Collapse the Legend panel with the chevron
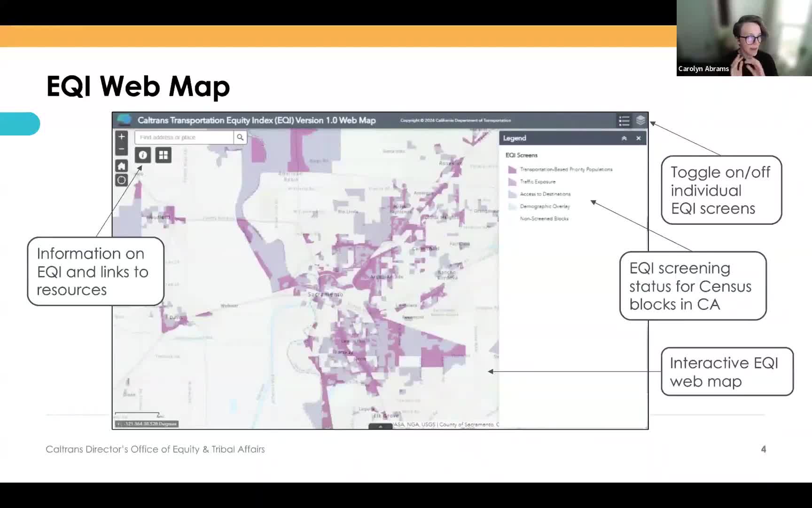The image size is (812, 508). (x=624, y=138)
